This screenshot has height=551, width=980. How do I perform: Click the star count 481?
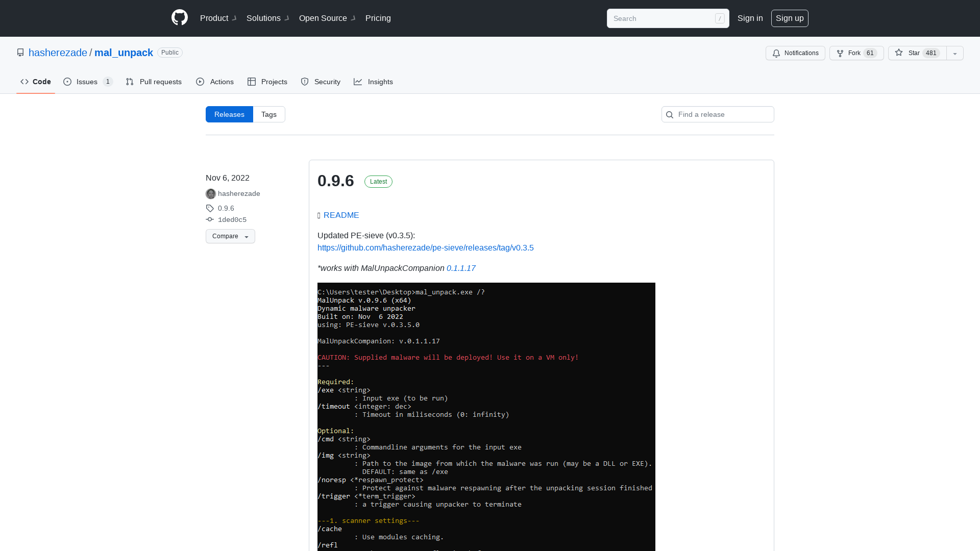click(931, 53)
